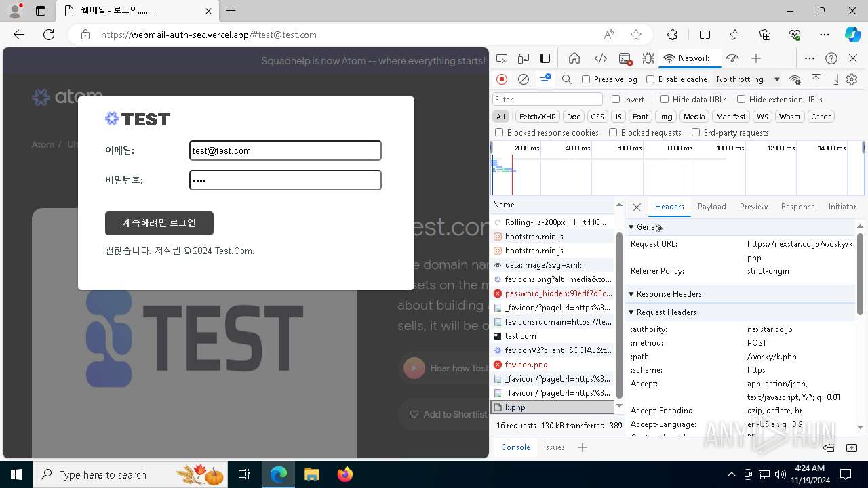Image resolution: width=868 pixels, height=488 pixels.
Task: Open File Explorer from the taskbar
Action: [x=311, y=474]
